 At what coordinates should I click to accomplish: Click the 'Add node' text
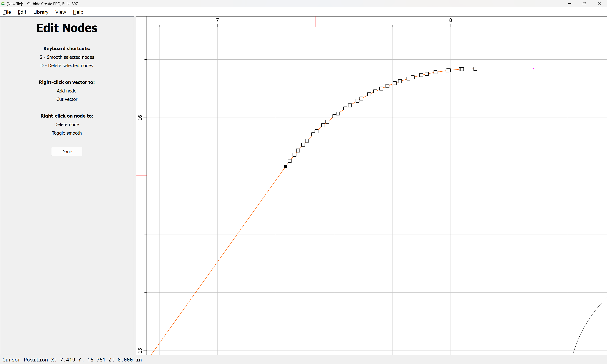point(66,91)
